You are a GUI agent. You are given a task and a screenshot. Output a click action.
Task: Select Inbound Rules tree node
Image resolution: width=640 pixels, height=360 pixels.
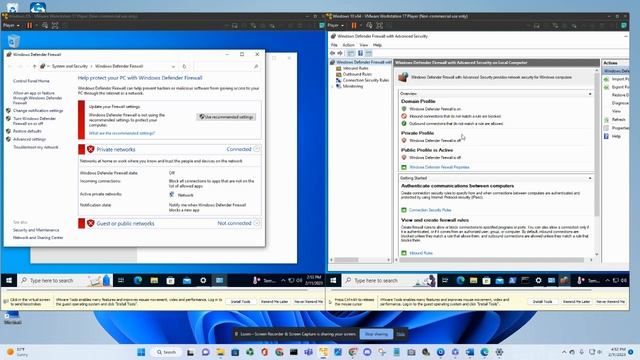355,68
